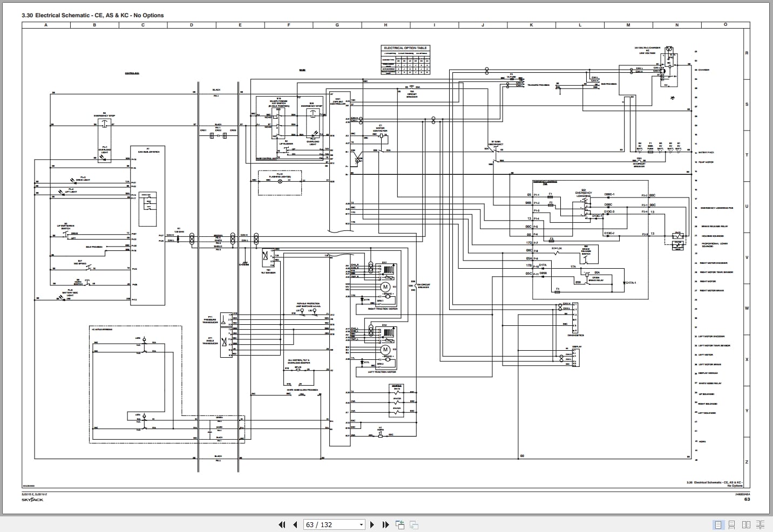The image size is (773, 532).
Task: Select two-page continuous scrolling view
Action: (x=760, y=524)
